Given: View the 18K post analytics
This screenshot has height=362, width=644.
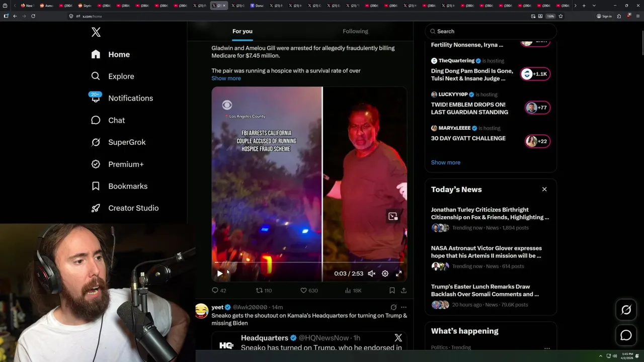Looking at the screenshot, I should pyautogui.click(x=353, y=290).
